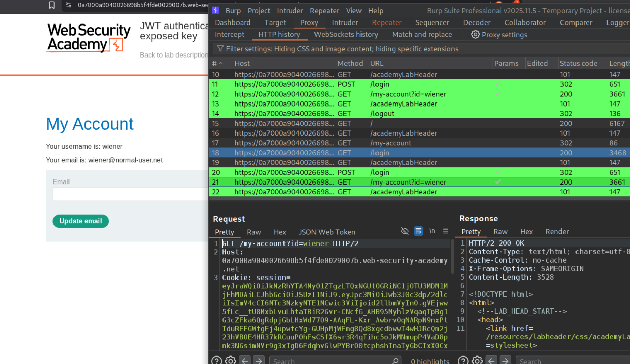Click the filter funnel icon
The height and width of the screenshot is (364, 630).
coord(220,49)
